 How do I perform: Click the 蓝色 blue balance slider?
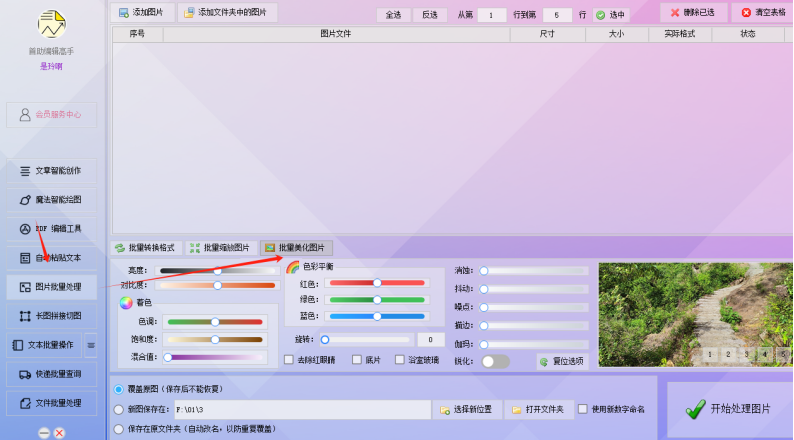coord(377,316)
